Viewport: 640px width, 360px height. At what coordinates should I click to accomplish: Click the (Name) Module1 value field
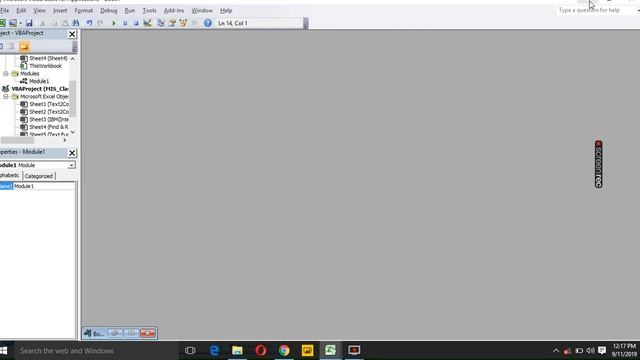click(x=44, y=186)
